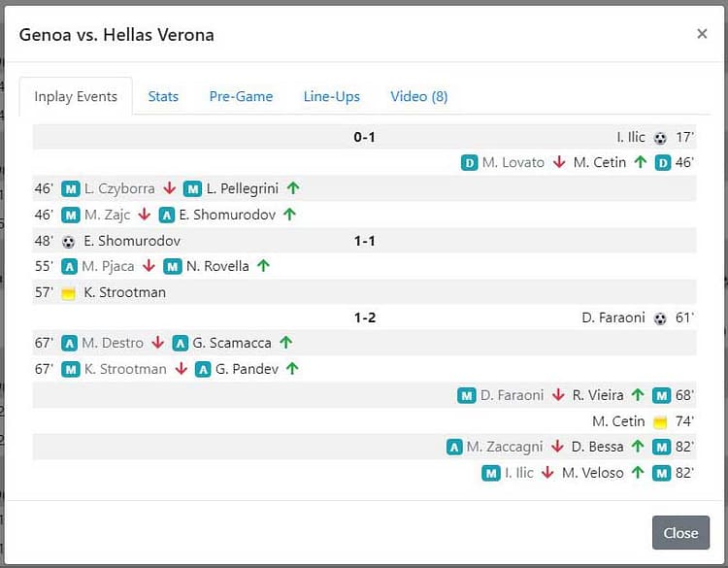The height and width of the screenshot is (568, 728).
Task: Click the red down arrow after L. Czyborra
Action: pos(170,188)
